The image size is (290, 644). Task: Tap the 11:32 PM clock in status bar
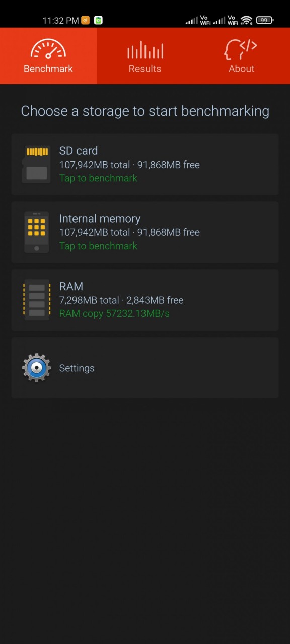point(60,21)
